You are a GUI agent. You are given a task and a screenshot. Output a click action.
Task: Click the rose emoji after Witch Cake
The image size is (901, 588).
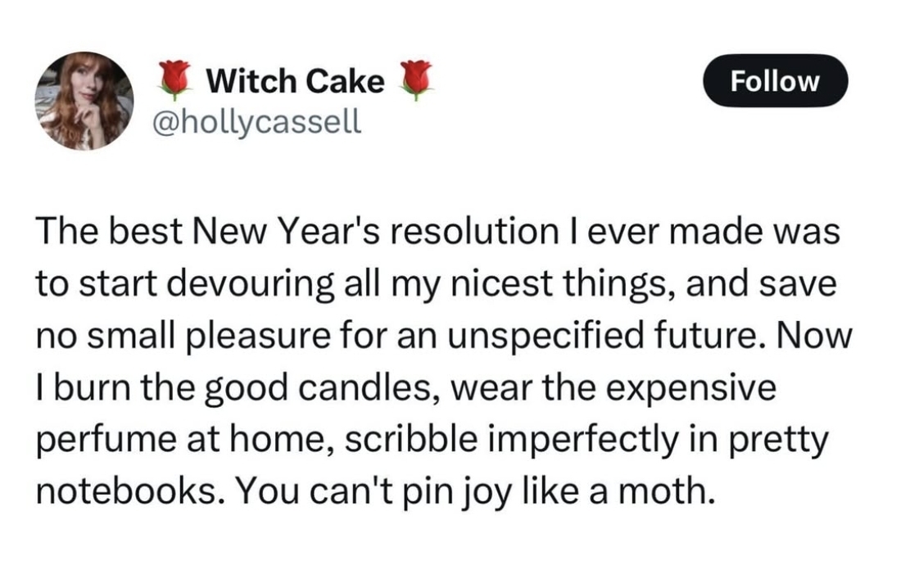415,81
